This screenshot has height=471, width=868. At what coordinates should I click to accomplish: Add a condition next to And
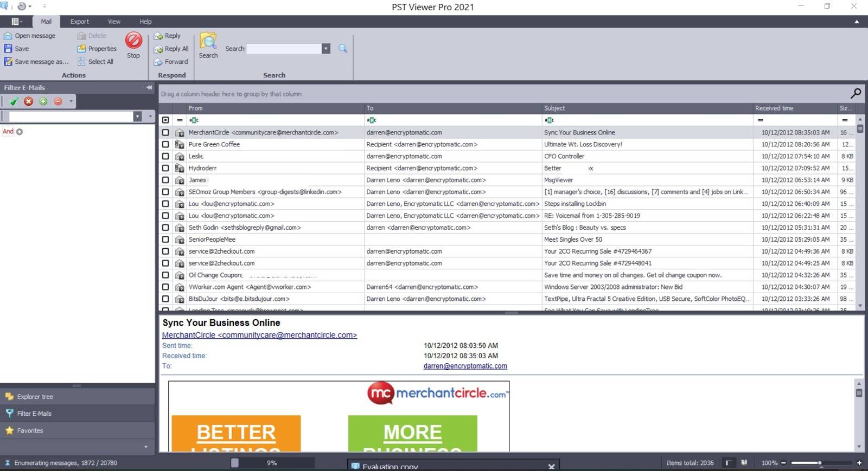[20, 132]
